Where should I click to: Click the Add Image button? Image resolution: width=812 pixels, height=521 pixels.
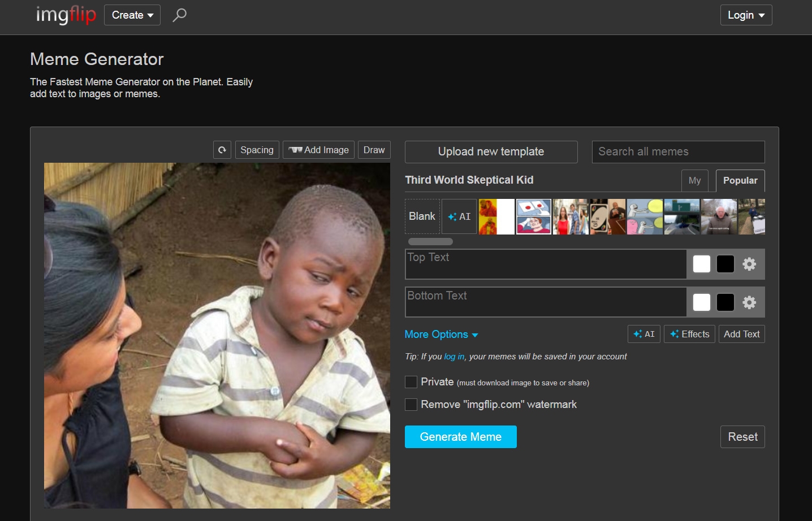click(319, 150)
